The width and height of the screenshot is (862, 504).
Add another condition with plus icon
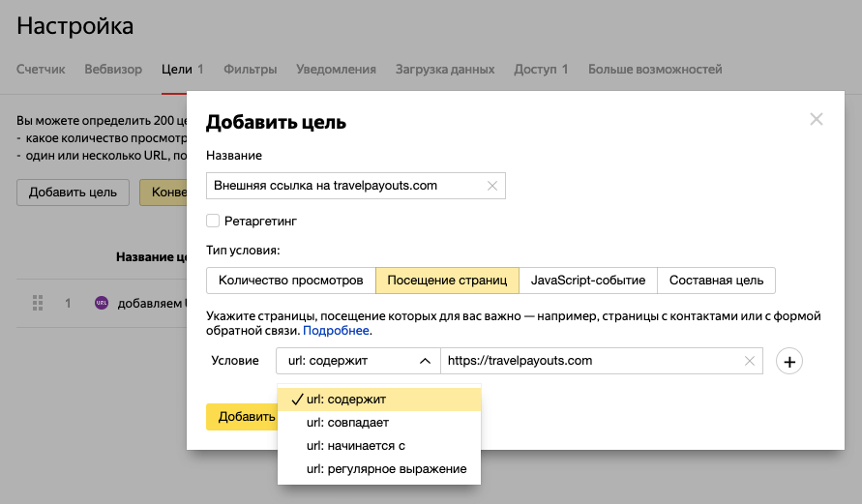tap(789, 362)
